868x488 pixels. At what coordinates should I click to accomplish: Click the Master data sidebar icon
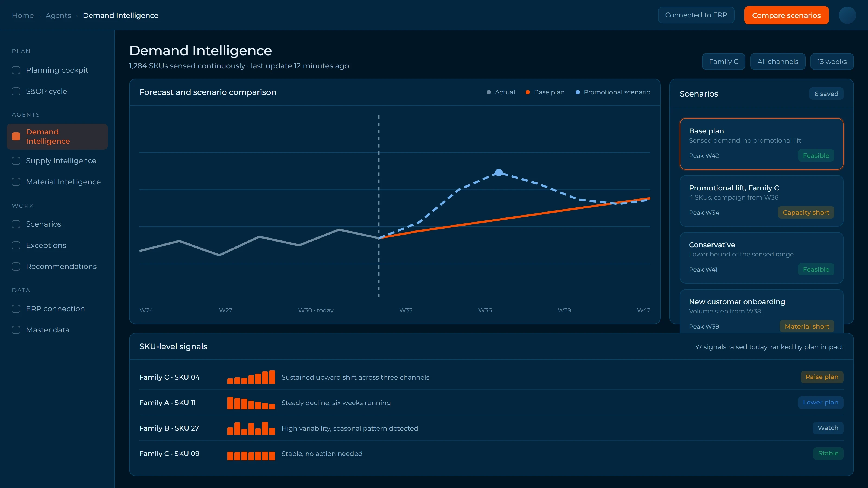point(16,330)
